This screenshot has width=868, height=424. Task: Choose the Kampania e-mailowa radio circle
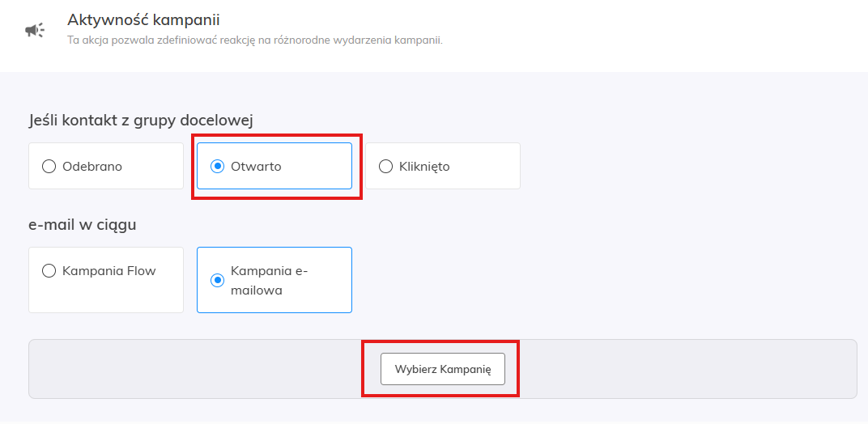tap(217, 281)
